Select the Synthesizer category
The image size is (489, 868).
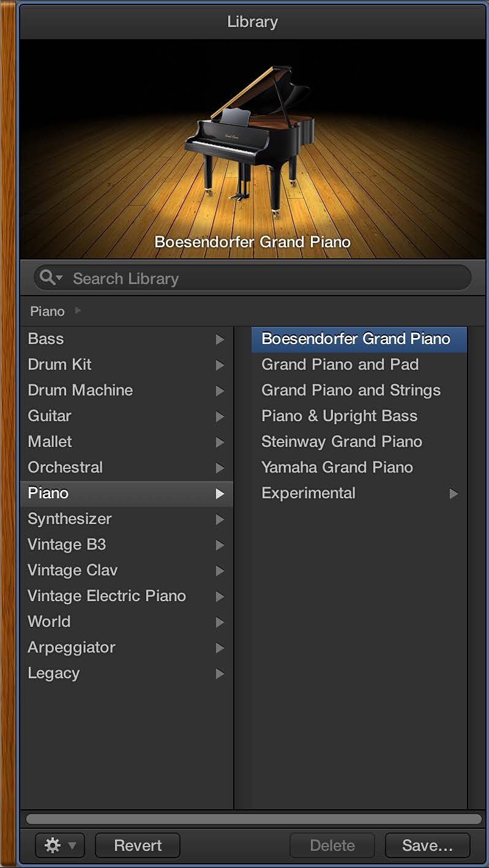(x=127, y=519)
